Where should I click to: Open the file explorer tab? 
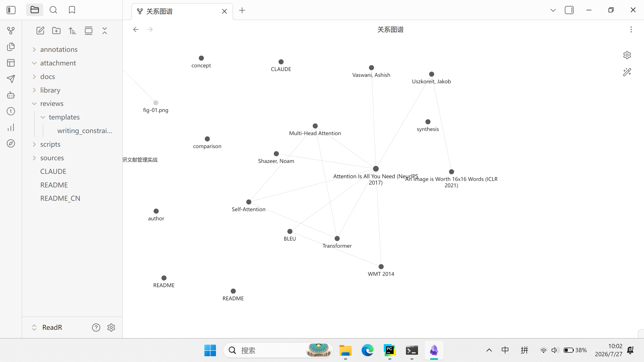point(35,10)
